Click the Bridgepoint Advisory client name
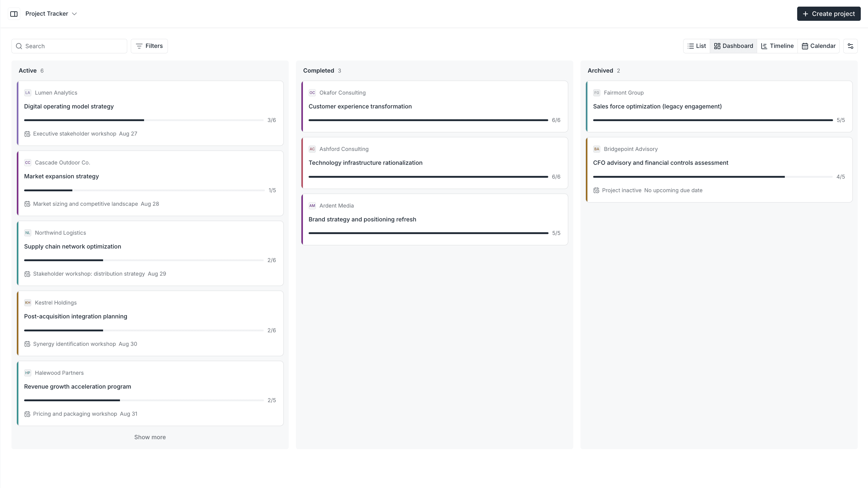The width and height of the screenshot is (868, 488). (x=631, y=149)
